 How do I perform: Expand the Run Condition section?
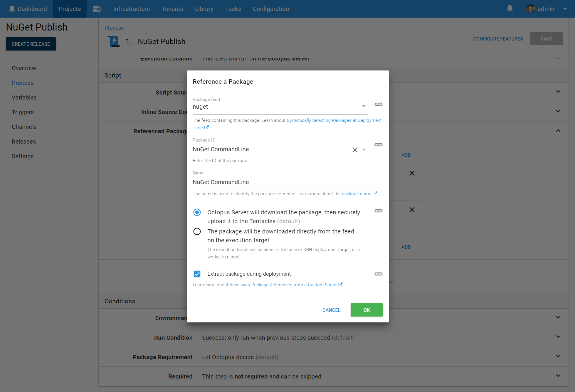pos(558,337)
